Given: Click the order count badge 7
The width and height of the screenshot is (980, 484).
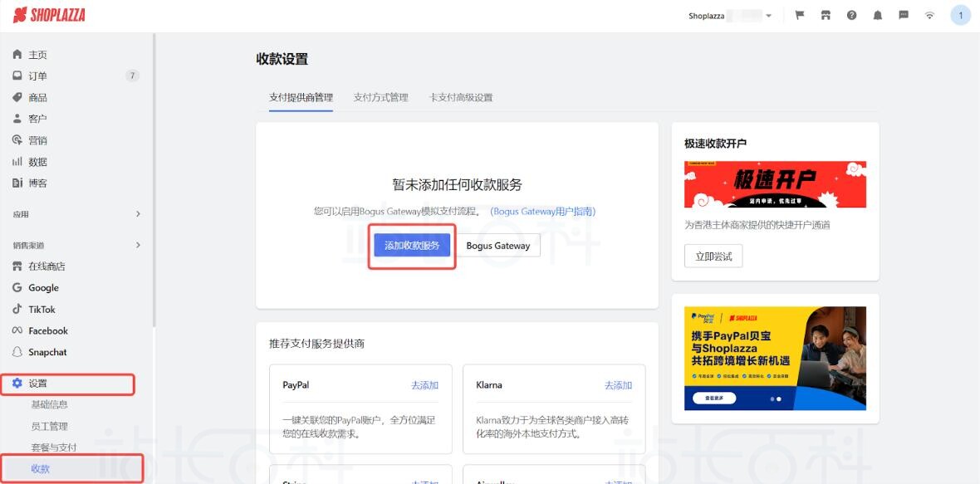Looking at the screenshot, I should pos(132,76).
